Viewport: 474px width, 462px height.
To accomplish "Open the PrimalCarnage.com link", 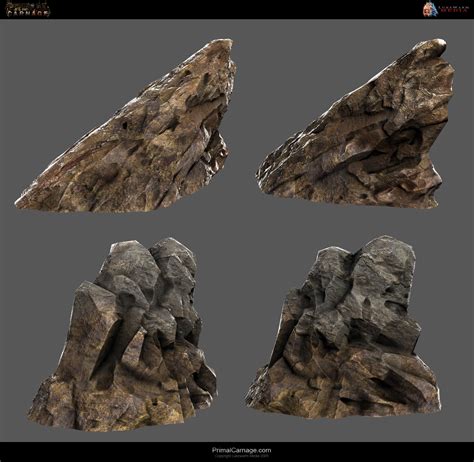I will click(241, 450).
